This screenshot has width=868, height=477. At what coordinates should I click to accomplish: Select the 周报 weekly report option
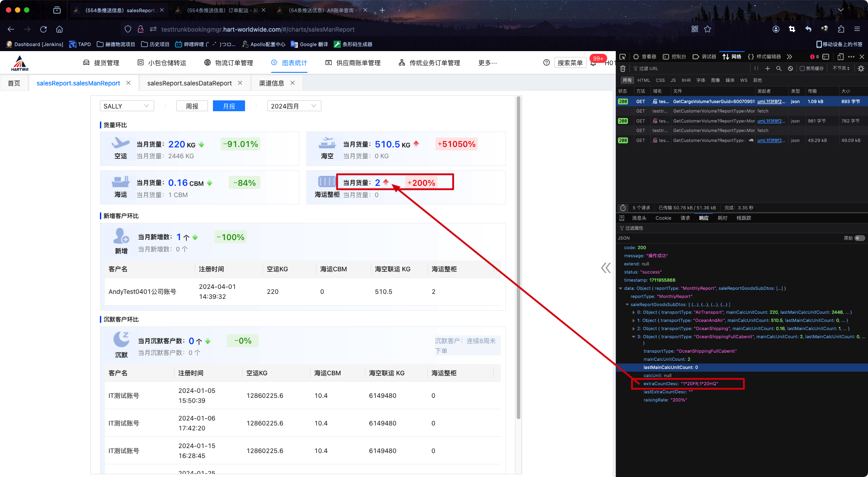192,106
